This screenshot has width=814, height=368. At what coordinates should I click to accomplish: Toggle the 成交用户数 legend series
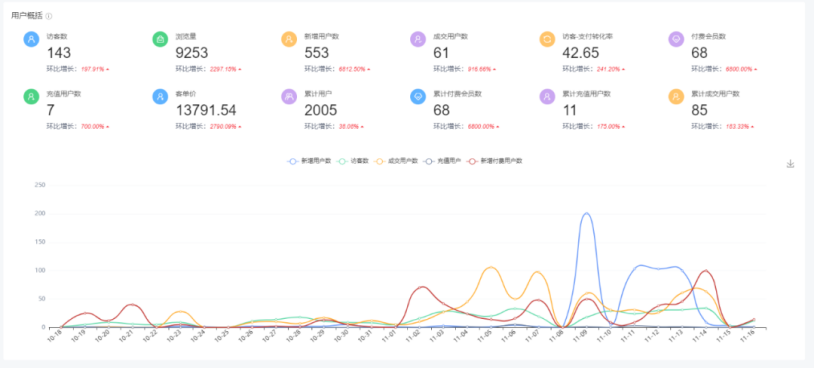pos(396,161)
